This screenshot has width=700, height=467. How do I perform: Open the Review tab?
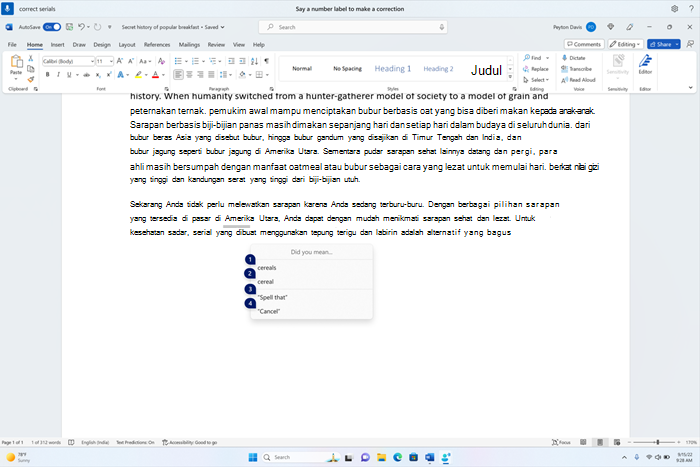click(x=216, y=45)
